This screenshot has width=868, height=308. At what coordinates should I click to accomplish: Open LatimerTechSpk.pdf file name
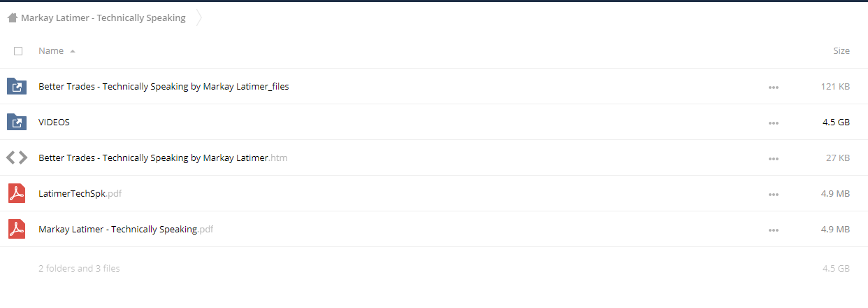click(80, 193)
